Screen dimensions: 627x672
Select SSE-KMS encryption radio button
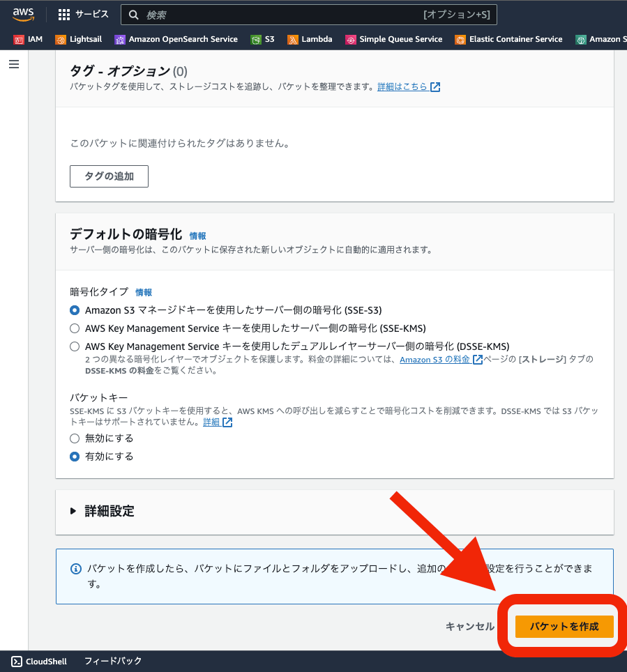pyautogui.click(x=75, y=328)
